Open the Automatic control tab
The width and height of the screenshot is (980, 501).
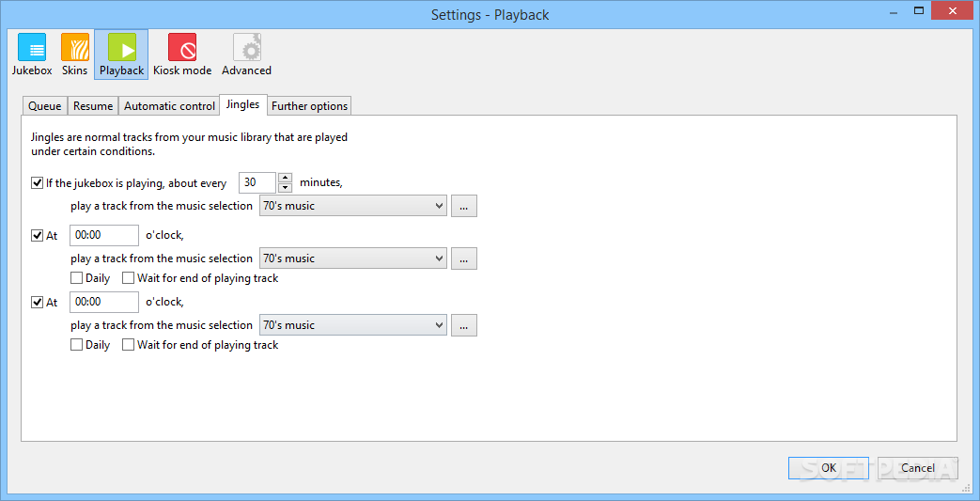click(x=169, y=106)
